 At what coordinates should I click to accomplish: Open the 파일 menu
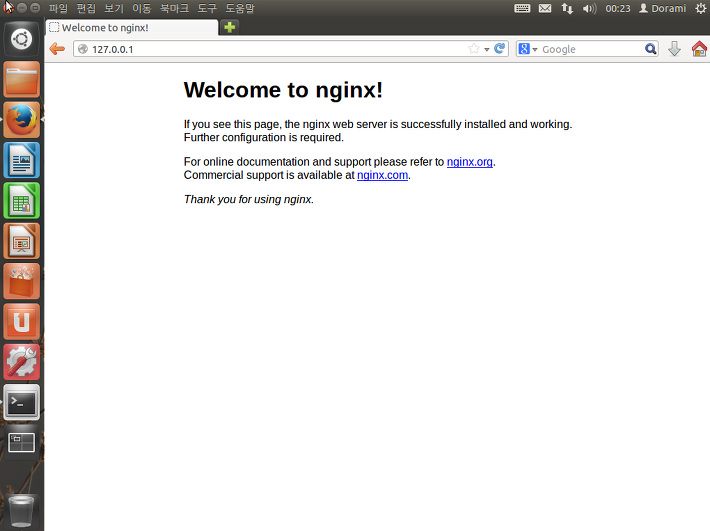coord(58,8)
